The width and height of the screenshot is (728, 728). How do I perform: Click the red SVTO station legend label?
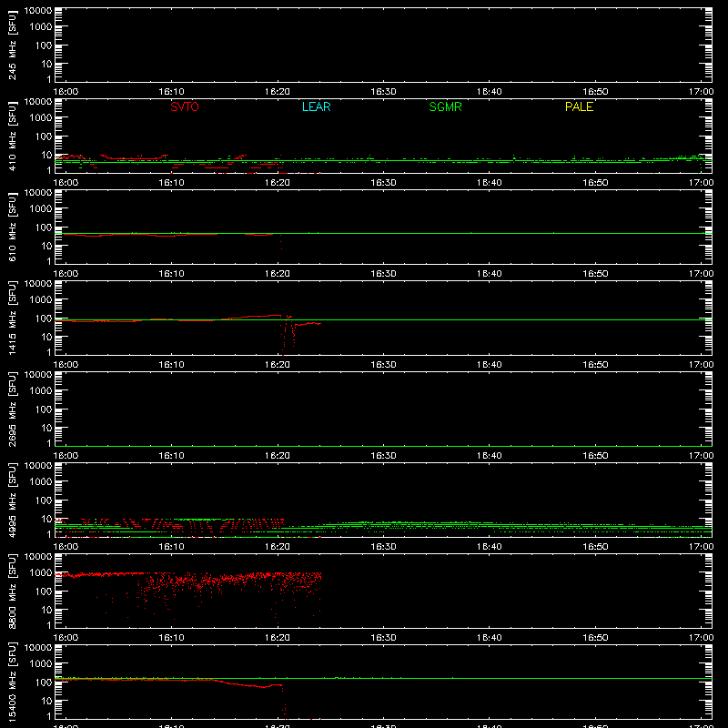(x=185, y=106)
